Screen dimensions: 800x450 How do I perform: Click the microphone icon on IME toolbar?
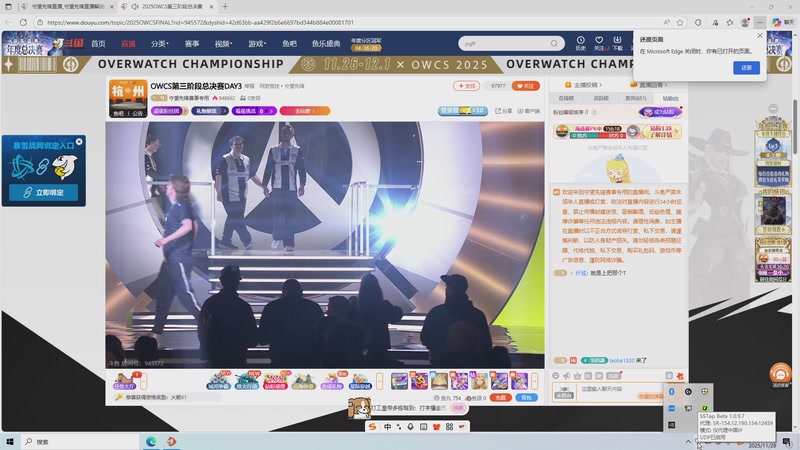[x=411, y=427]
